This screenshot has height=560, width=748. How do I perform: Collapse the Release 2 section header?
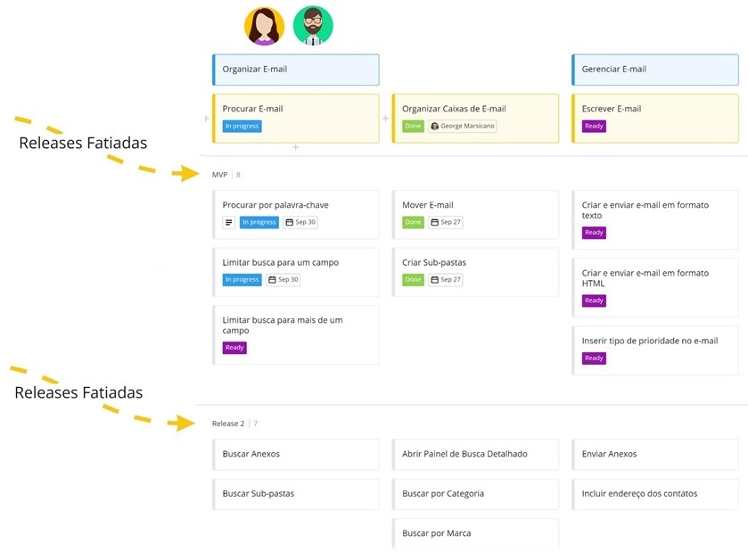tap(228, 424)
